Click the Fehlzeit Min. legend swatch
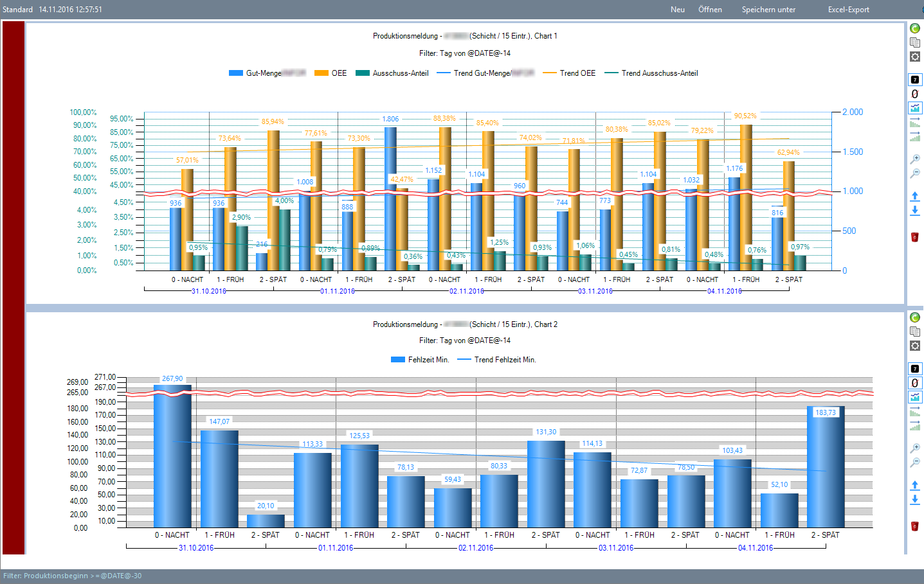Viewport: 924px width, 584px height. click(x=398, y=360)
